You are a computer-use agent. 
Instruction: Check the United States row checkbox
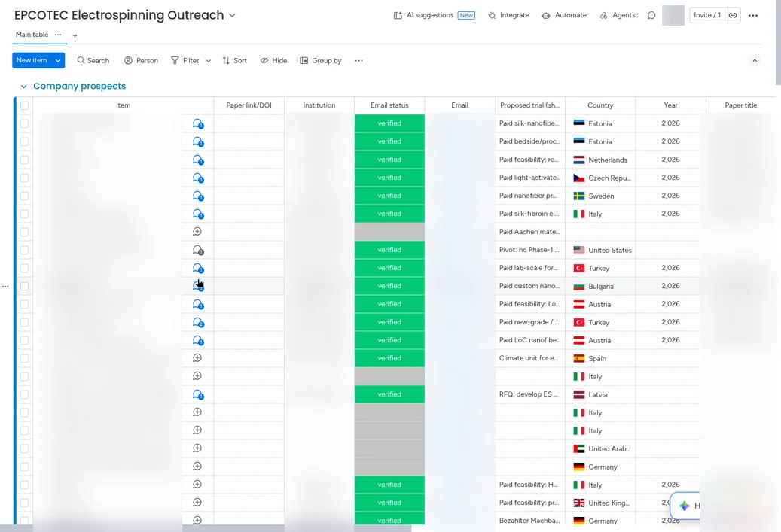[24, 250]
